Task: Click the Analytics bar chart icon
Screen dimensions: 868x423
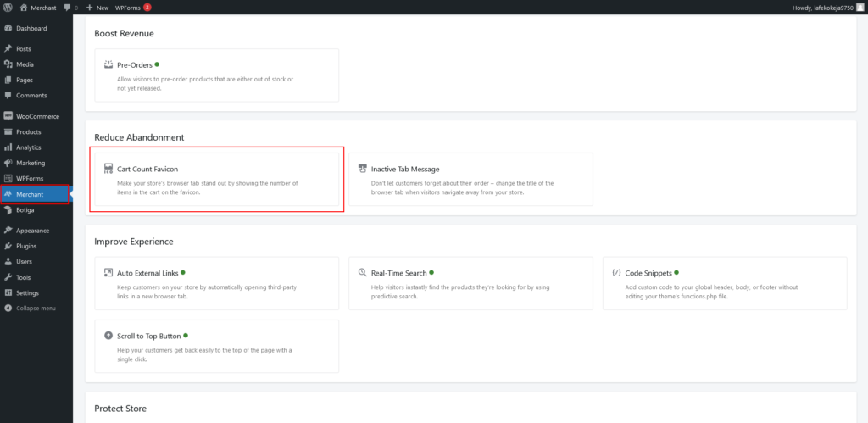Action: 8,147
